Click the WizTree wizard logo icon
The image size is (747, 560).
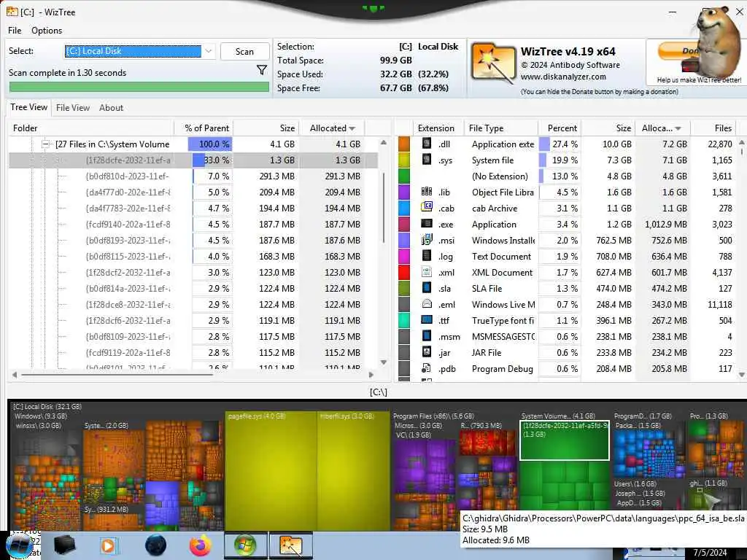tap(493, 63)
